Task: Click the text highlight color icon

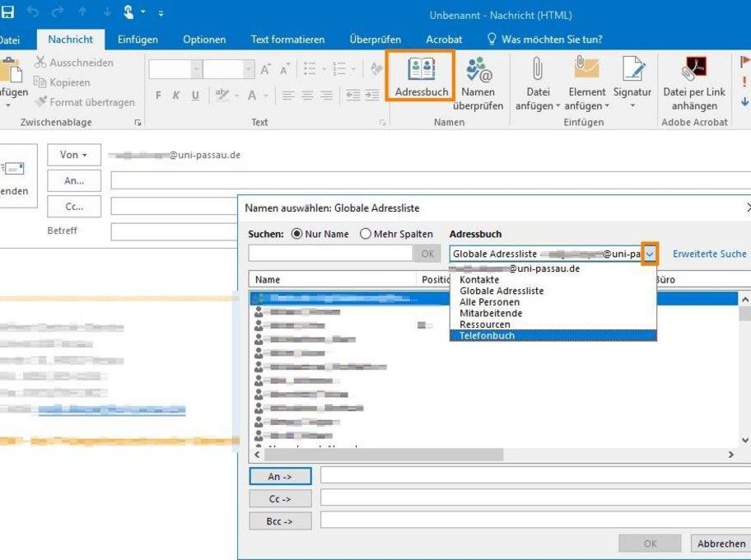Action: (222, 95)
